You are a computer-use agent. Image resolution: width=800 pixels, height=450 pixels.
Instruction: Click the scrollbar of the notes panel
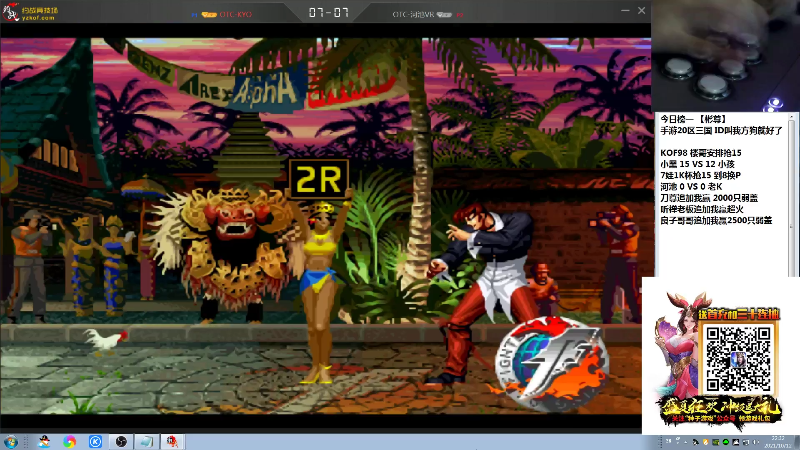tap(791, 194)
